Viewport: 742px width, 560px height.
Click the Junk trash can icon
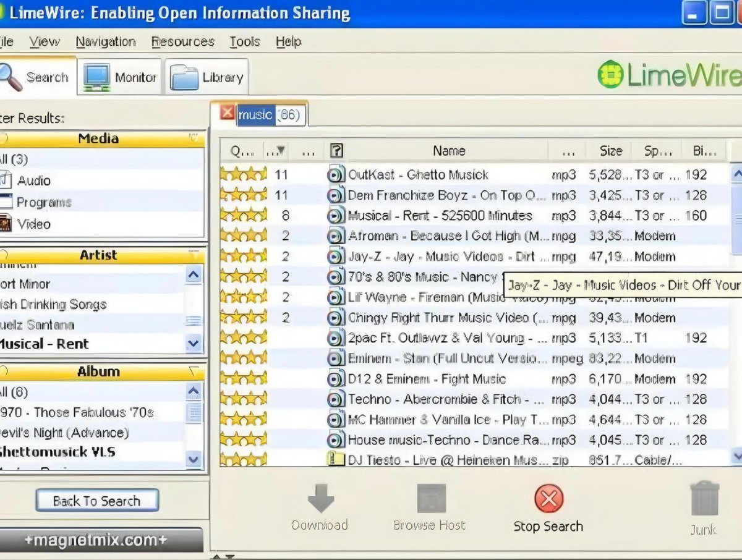point(704,498)
